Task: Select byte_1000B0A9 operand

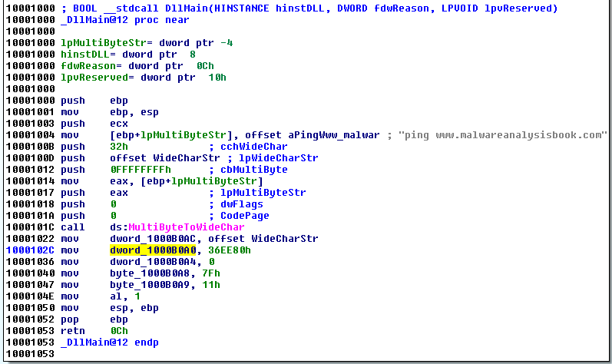Action: (x=151, y=284)
